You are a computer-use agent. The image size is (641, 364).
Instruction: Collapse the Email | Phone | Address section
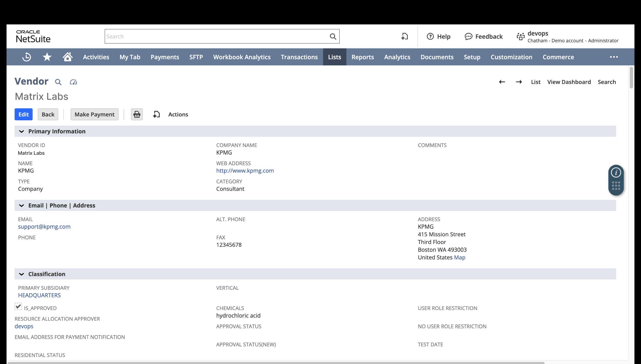click(22, 206)
